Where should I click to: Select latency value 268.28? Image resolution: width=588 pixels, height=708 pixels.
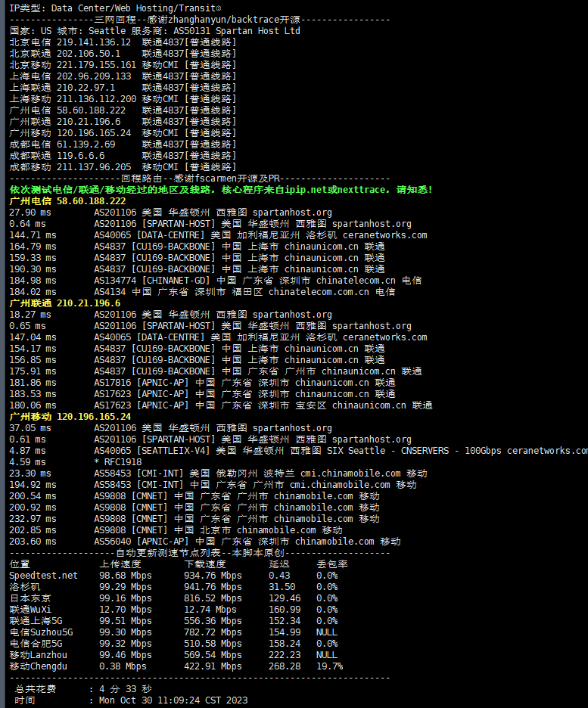click(285, 666)
